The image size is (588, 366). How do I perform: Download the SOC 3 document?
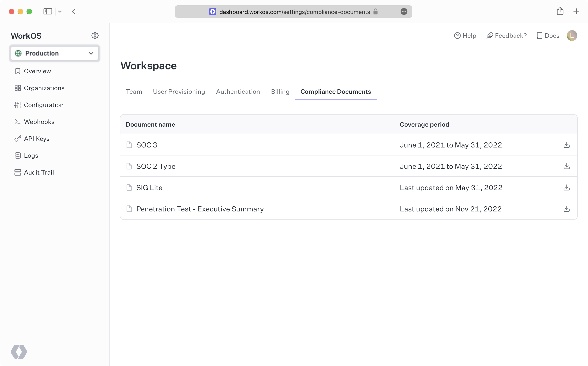566,145
